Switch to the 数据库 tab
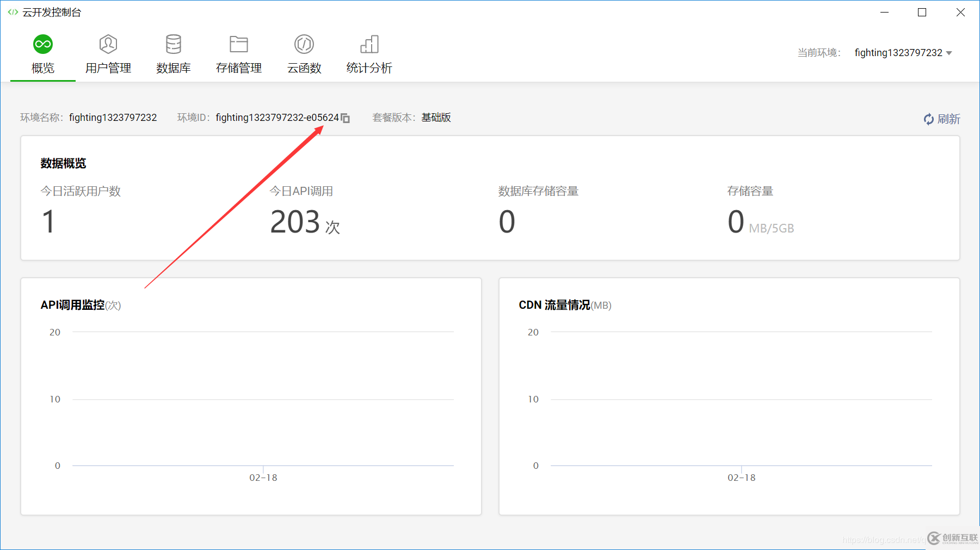Image resolution: width=980 pixels, height=550 pixels. click(174, 68)
